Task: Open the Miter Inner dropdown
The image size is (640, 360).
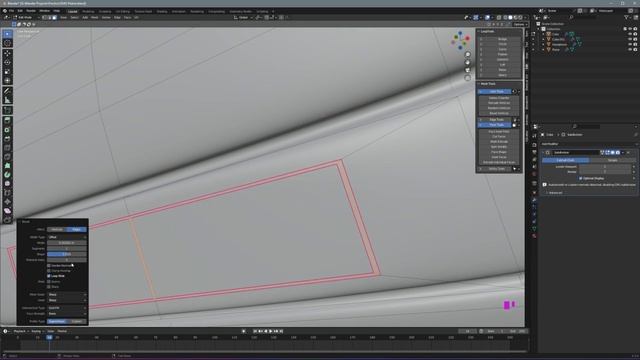Action: coord(67,300)
